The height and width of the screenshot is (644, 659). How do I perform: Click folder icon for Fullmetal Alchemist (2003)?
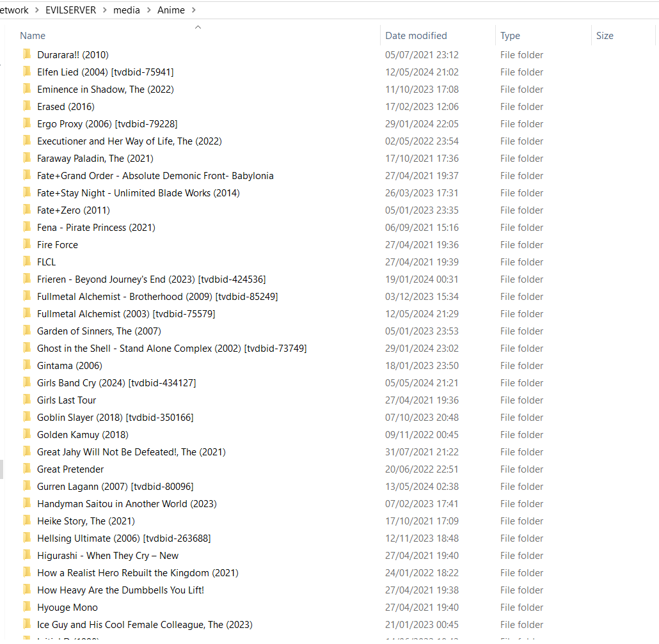point(27,313)
